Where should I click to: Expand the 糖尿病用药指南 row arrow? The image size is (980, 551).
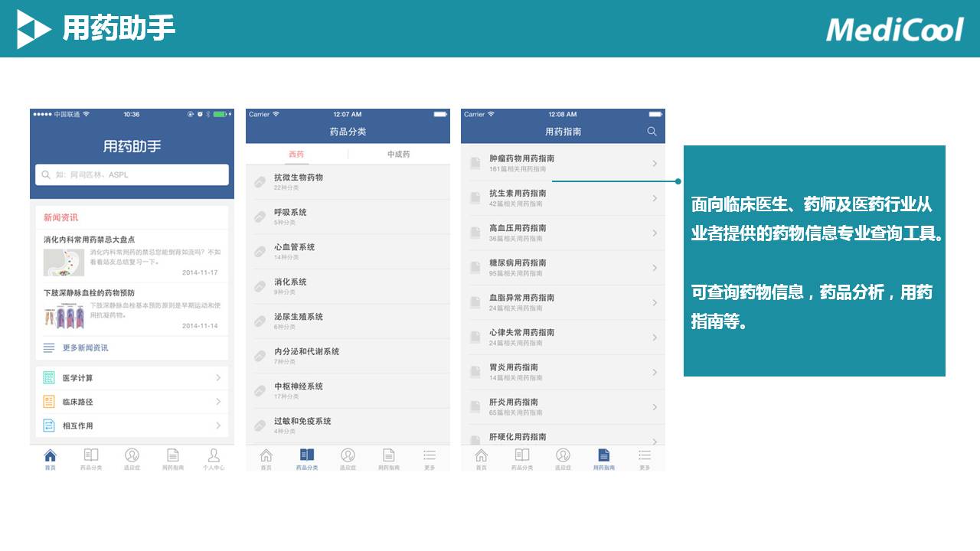coord(655,268)
